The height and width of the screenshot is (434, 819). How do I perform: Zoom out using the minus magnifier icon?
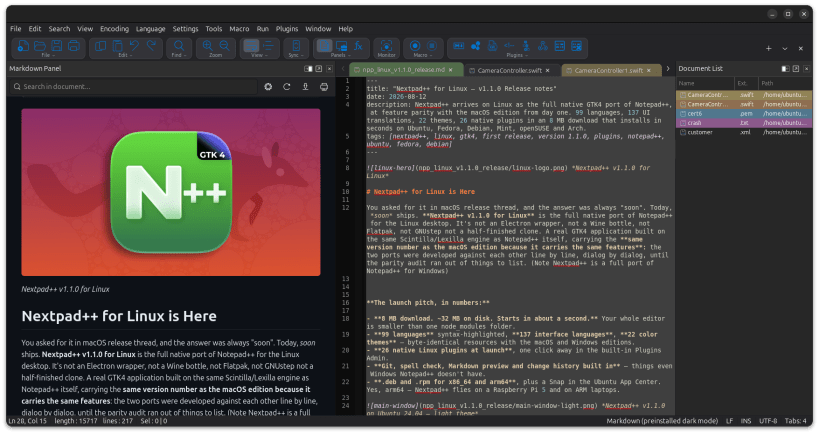click(225, 46)
